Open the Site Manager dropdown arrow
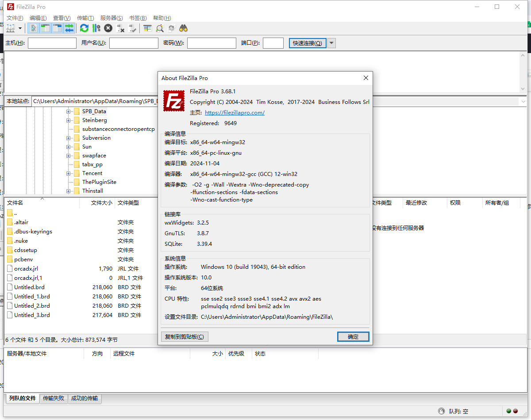This screenshot has width=531, height=420. pyautogui.click(x=20, y=28)
